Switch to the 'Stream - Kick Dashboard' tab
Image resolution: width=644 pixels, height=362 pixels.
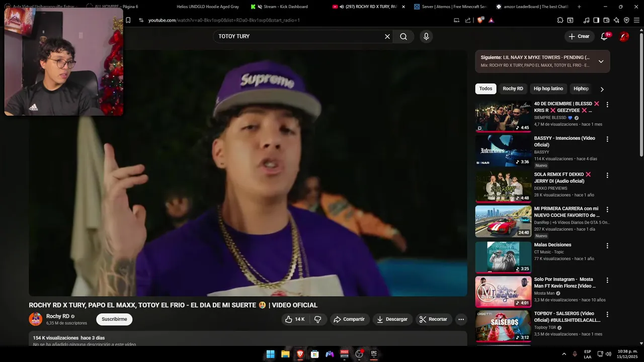point(285,7)
